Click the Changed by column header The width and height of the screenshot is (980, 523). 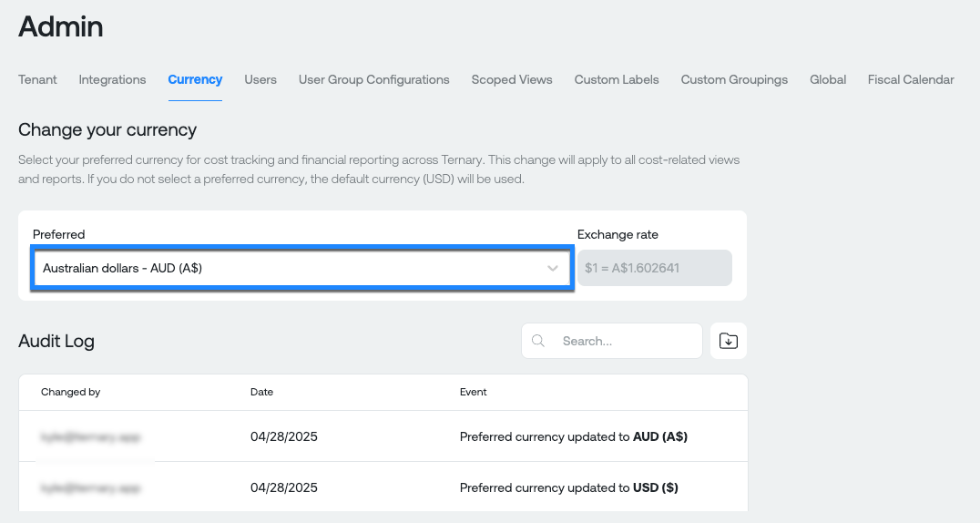pyautogui.click(x=71, y=392)
